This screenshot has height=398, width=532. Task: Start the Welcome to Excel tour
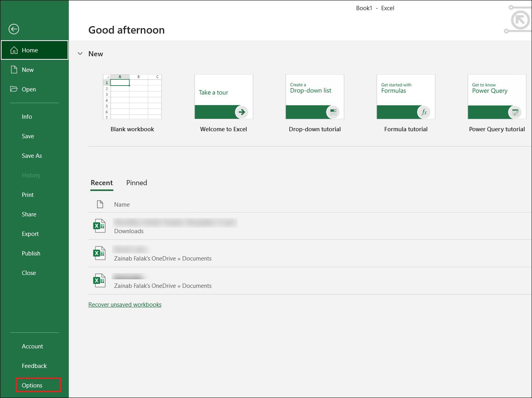coord(223,96)
